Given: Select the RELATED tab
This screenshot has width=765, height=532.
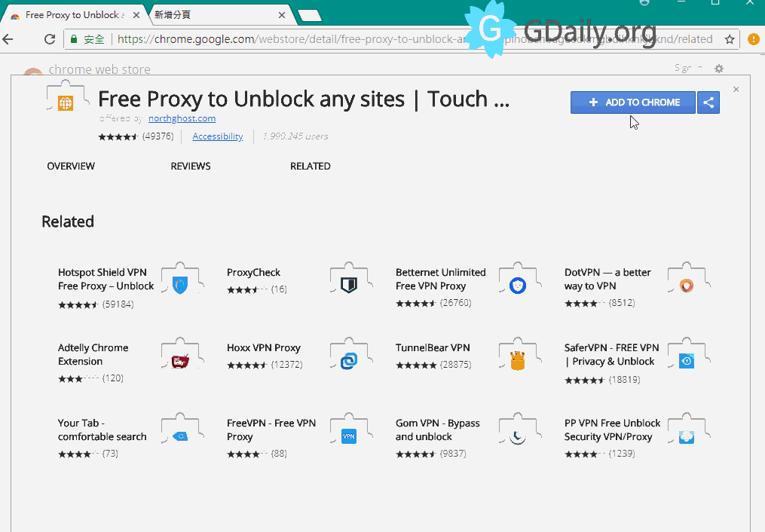Looking at the screenshot, I should (x=311, y=167).
